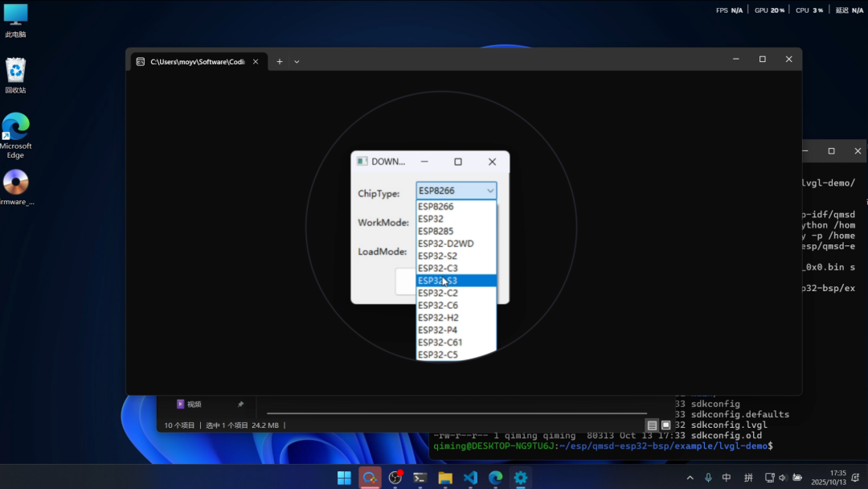Open the Settings gear in taskbar

coord(521,478)
